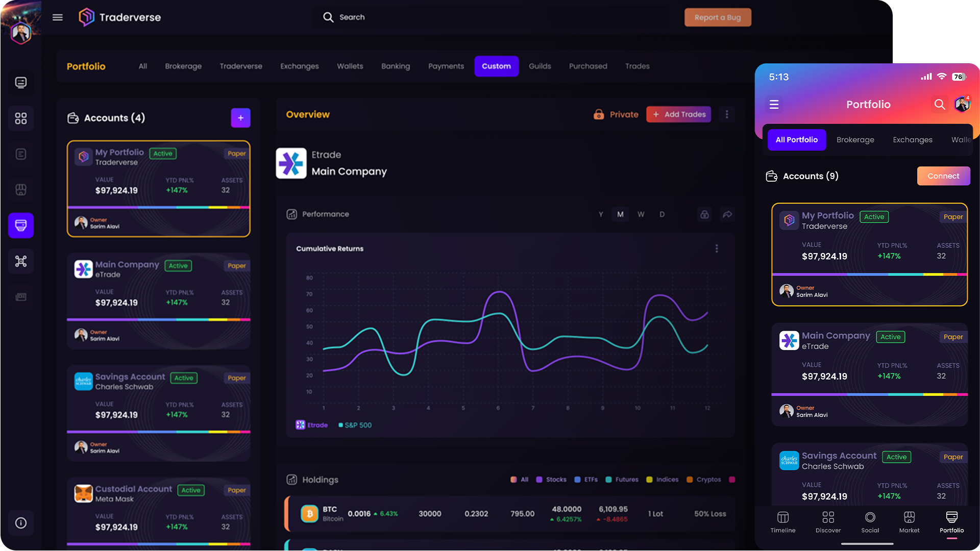Click the share arrow icon on Performance chart

[727, 214]
